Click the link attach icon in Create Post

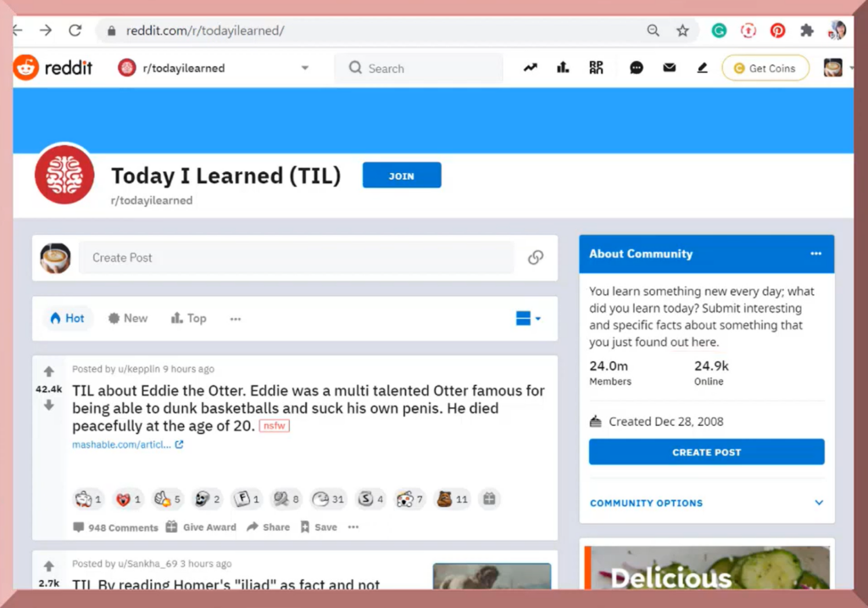[536, 258]
